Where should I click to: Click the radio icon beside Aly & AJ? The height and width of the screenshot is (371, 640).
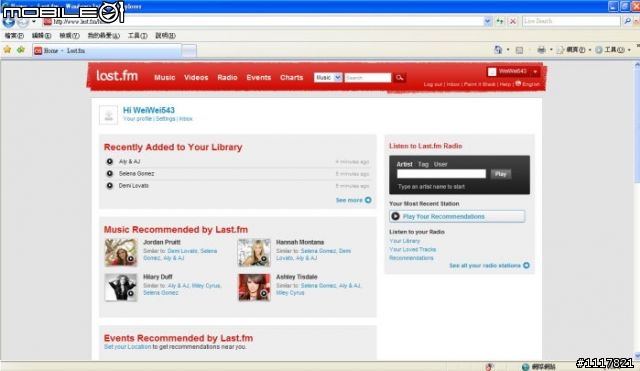[x=109, y=162]
